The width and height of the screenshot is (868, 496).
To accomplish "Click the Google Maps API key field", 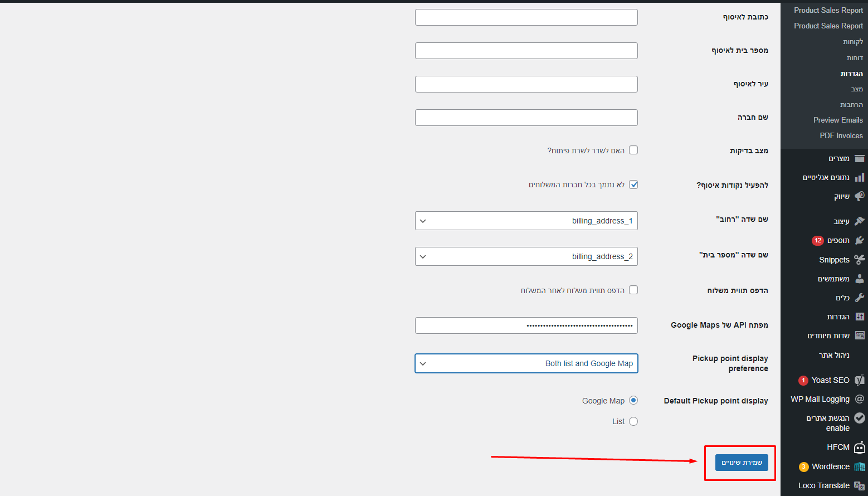I will pyautogui.click(x=526, y=325).
